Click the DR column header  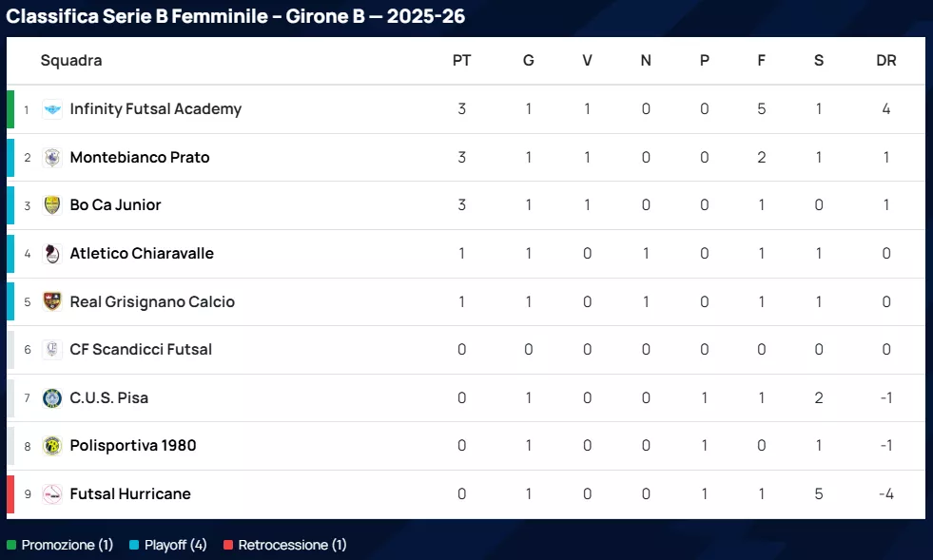[x=885, y=61]
